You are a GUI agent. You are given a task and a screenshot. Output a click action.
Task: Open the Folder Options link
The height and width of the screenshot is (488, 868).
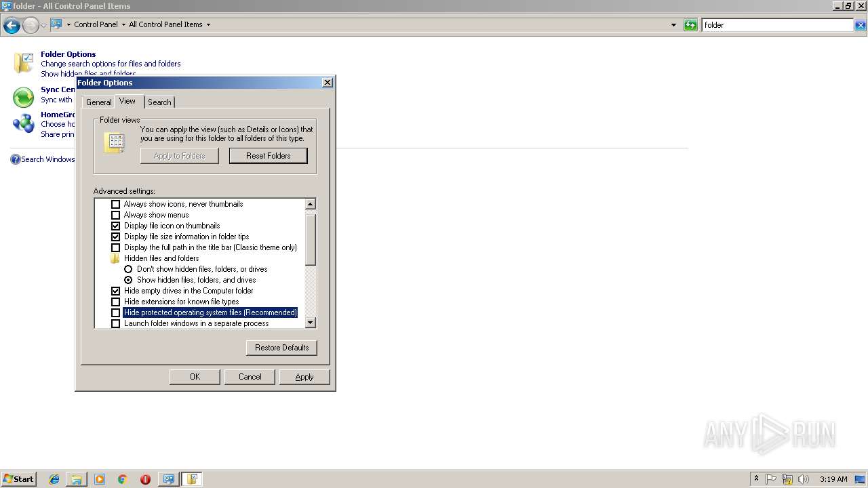pos(68,54)
